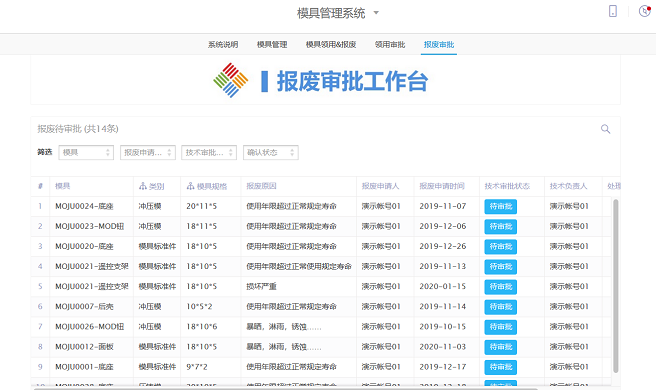Screen dimensions: 656x390
Task: Click the table vertical scrollbar
Action: pos(615,286)
